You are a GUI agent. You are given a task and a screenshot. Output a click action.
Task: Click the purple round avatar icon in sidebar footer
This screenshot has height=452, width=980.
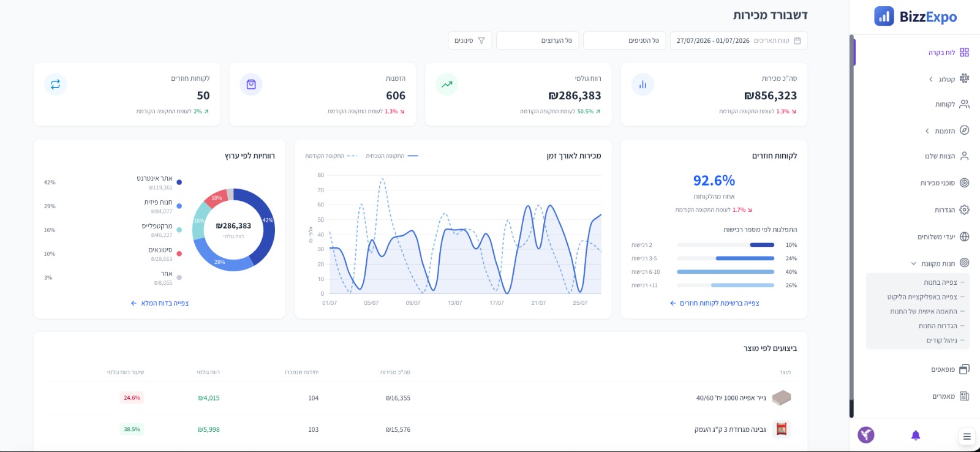(x=866, y=435)
